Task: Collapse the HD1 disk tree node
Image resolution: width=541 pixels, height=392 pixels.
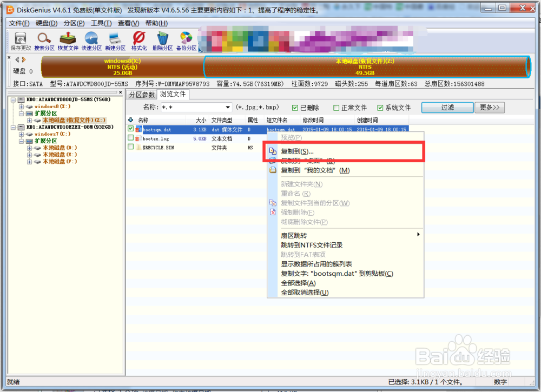Action: pyautogui.click(x=14, y=127)
